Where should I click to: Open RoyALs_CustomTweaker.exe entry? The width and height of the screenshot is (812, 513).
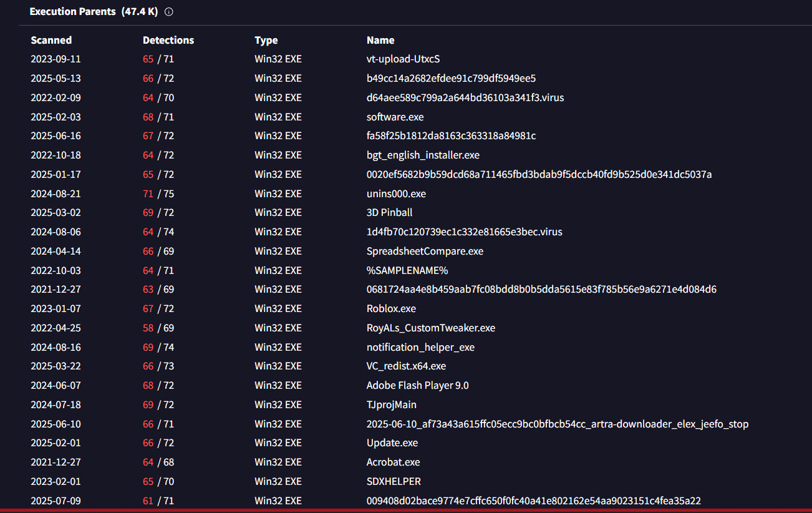(431, 328)
